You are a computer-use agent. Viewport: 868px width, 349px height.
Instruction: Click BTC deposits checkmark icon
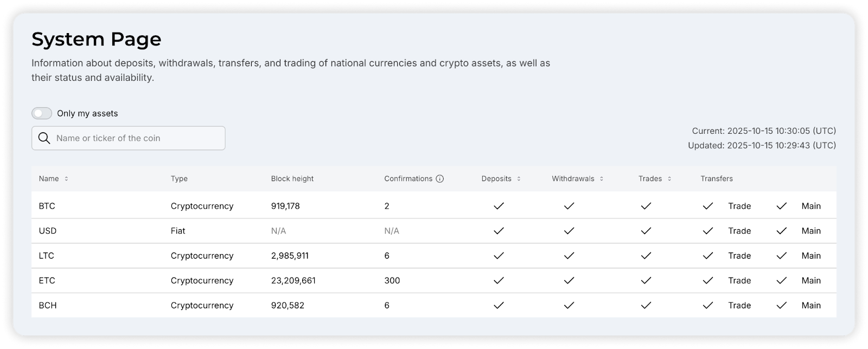coord(499,206)
